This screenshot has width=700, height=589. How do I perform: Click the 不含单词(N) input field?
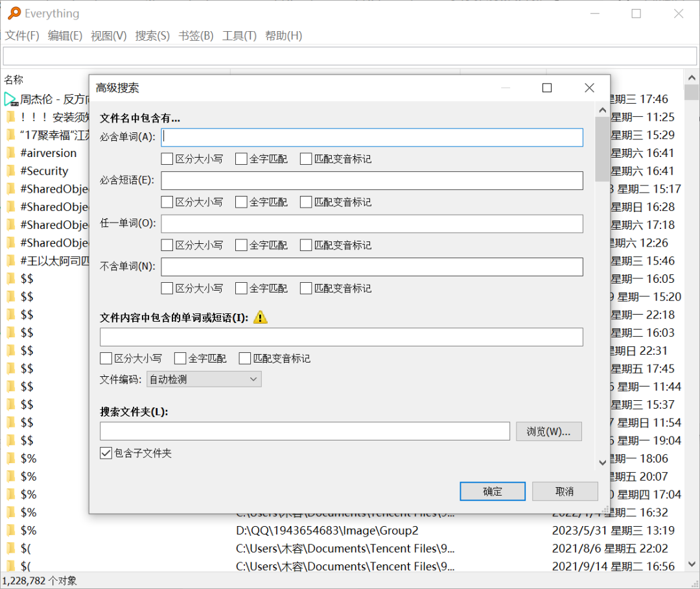(372, 267)
